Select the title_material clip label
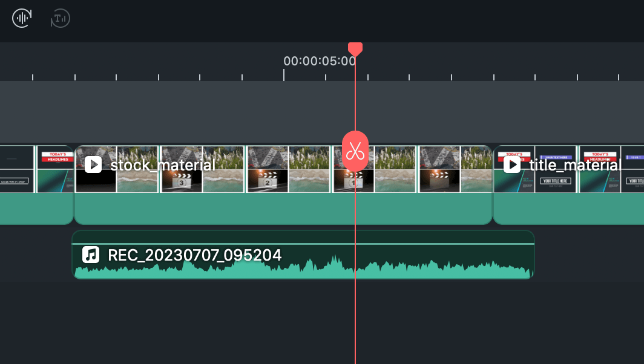Screen dimensions: 644x364 click(575, 164)
